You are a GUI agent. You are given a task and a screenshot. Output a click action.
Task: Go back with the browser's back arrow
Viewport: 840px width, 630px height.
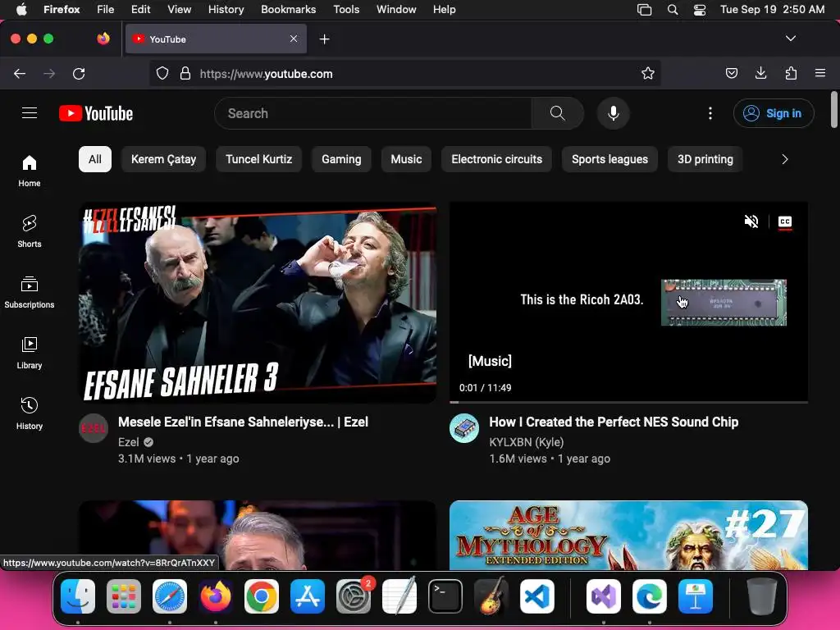(x=20, y=73)
